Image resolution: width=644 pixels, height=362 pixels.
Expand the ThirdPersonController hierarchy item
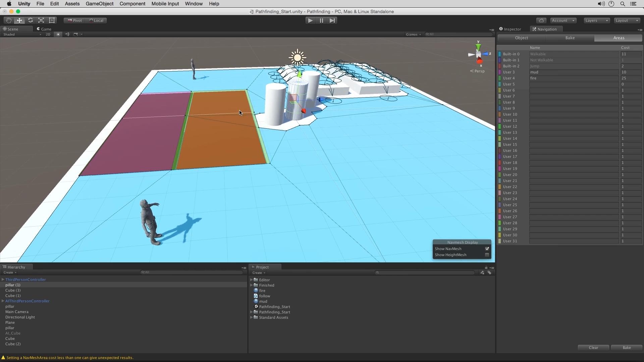tap(3, 279)
